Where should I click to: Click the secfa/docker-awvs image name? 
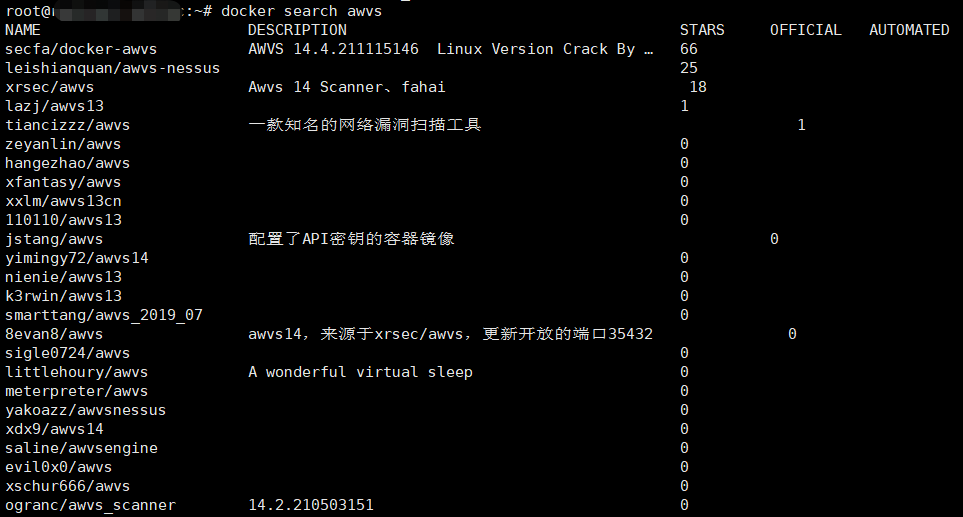tap(81, 49)
